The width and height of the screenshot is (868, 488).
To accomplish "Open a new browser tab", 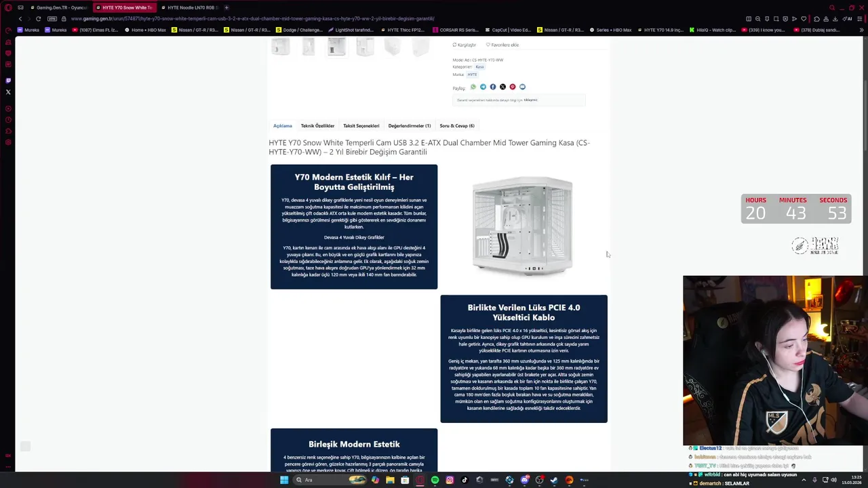I will [x=226, y=7].
